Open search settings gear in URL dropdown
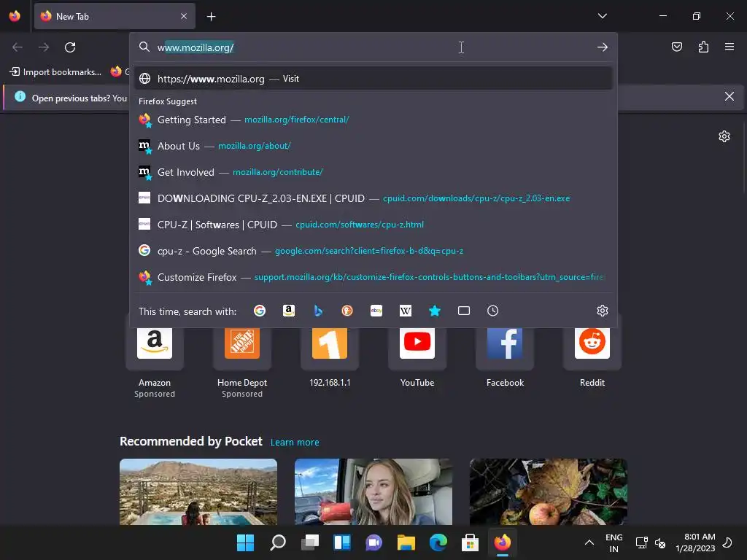Image resolution: width=747 pixels, height=560 pixels. pos(602,311)
